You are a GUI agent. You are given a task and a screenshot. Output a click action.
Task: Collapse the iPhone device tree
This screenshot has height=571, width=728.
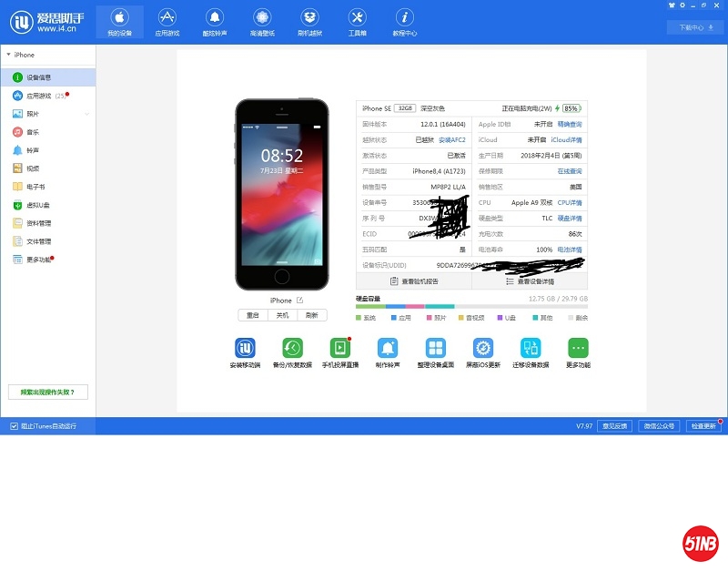tap(8, 55)
